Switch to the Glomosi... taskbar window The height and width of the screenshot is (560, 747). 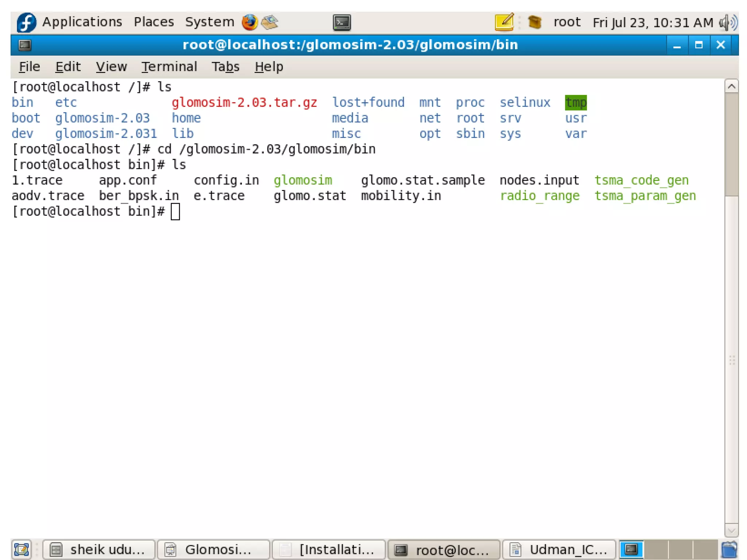click(213, 549)
